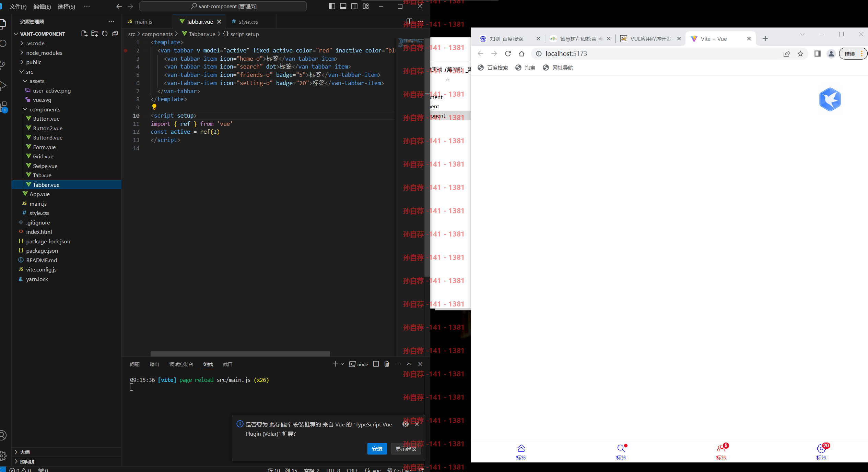The width and height of the screenshot is (868, 472).
Task: Open browser side panel icon
Action: [818, 53]
